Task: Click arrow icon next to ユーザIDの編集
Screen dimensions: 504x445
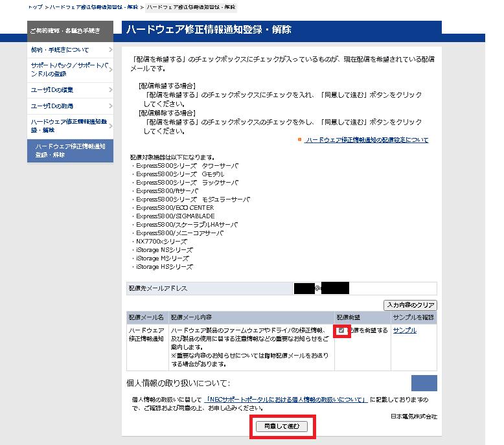Action: point(111,89)
